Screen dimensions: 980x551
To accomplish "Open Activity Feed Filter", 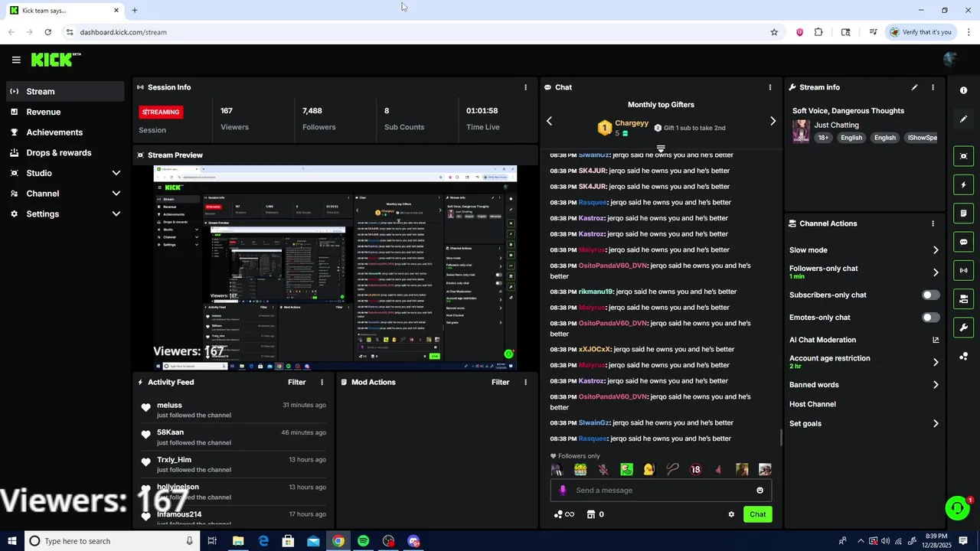I will point(296,382).
